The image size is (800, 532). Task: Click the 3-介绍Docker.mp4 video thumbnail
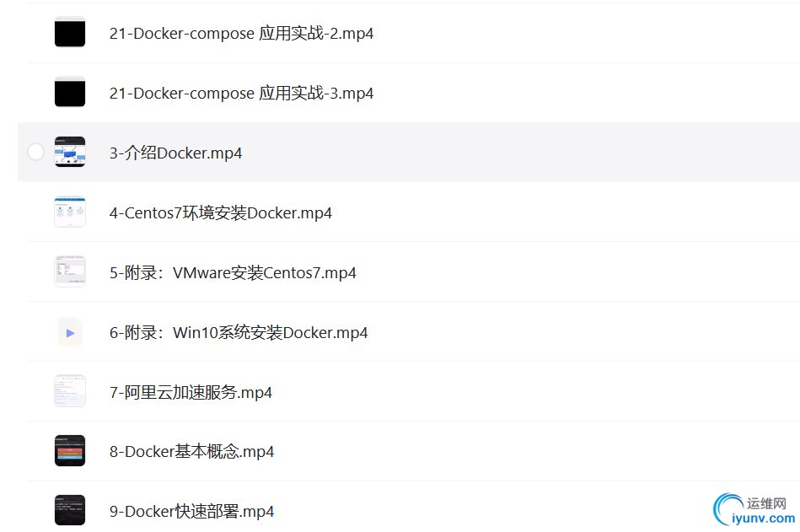pos(70,152)
